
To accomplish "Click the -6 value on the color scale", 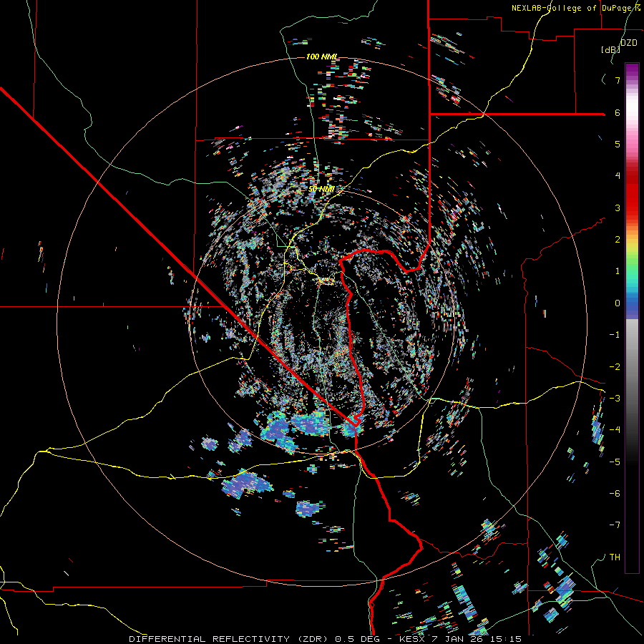I will (x=615, y=493).
